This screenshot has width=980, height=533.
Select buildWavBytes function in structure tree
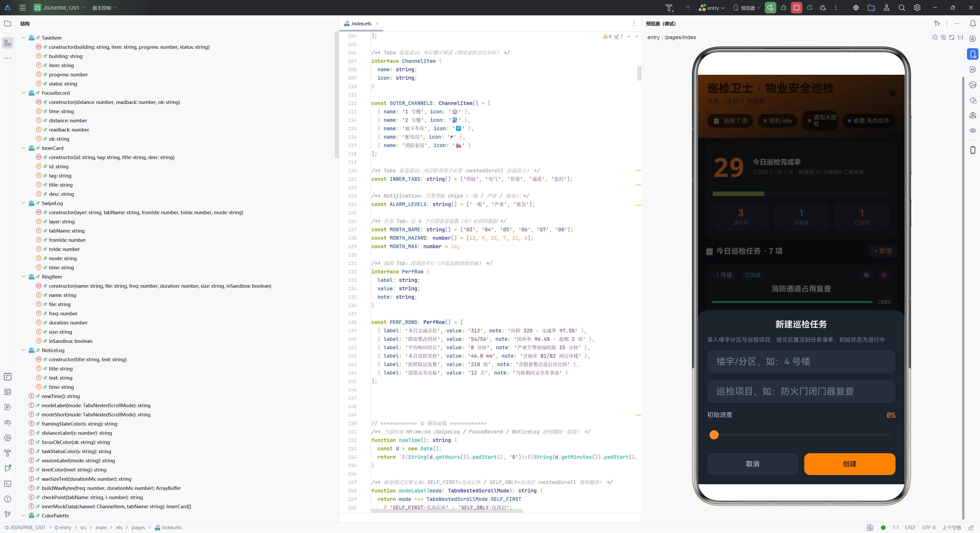coord(111,488)
